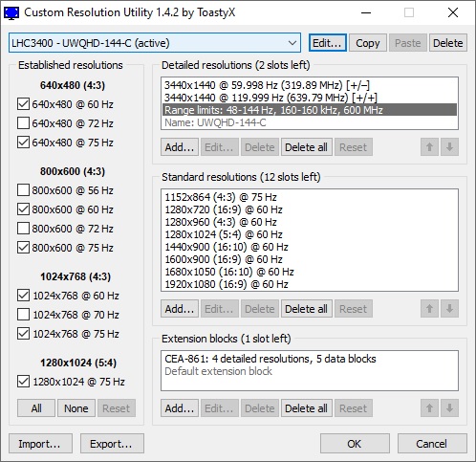The height and width of the screenshot is (462, 476).
Task: Click Copy button next to Edit
Action: pyautogui.click(x=368, y=43)
